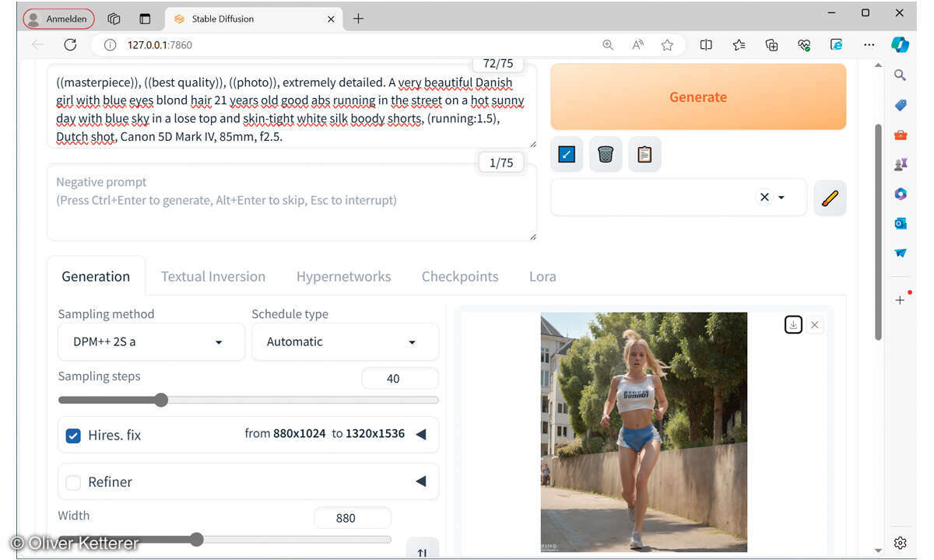
Task: Swap width and height with arrows button
Action: point(422,550)
